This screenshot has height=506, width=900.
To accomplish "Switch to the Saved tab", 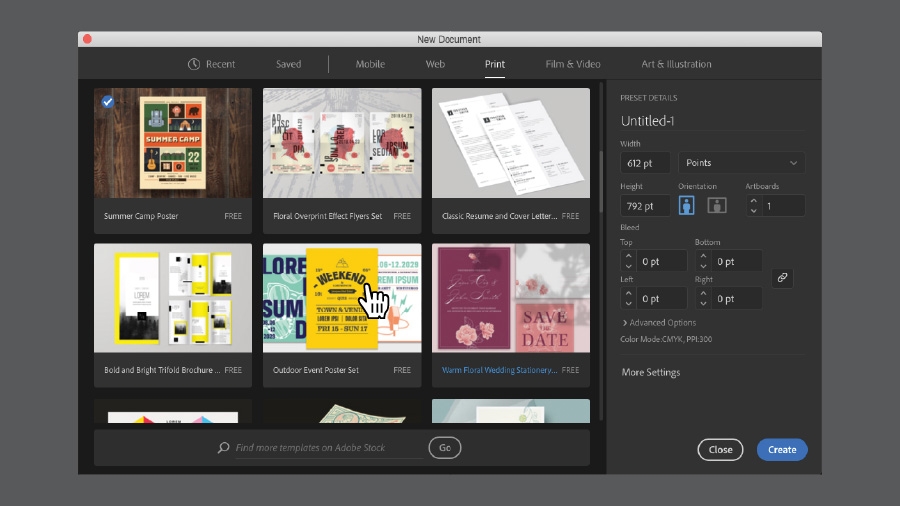I will (288, 64).
